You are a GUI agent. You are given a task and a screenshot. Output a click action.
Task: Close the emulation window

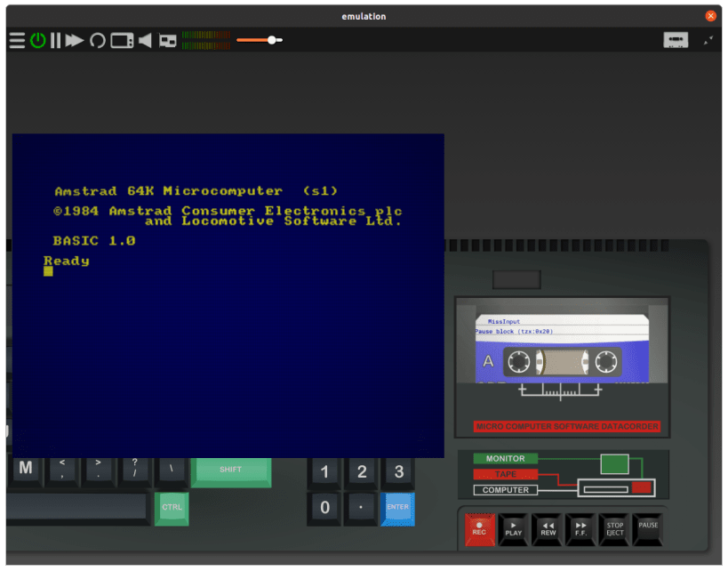pyautogui.click(x=710, y=16)
